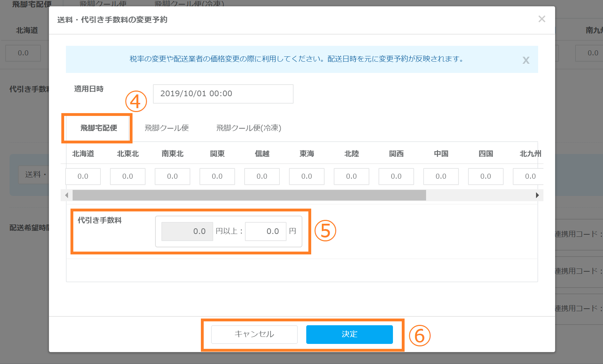Click the 信越 shipping fee field
603x364 pixels.
[x=262, y=176]
